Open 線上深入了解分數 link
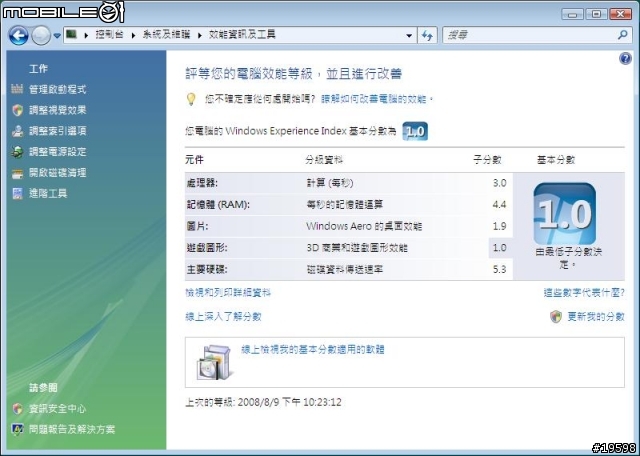 click(223, 316)
